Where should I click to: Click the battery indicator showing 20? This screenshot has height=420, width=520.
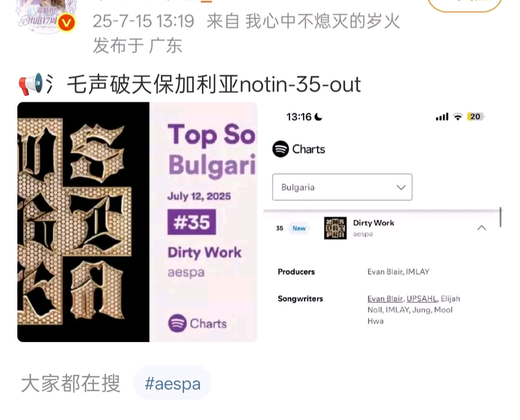[x=475, y=117]
